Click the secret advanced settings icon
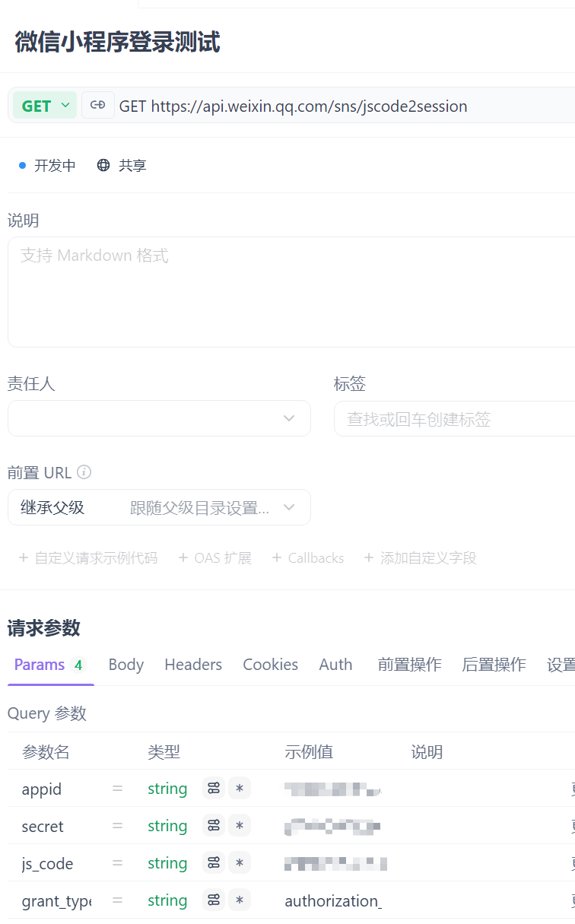The width and height of the screenshot is (575, 924). coord(214,826)
